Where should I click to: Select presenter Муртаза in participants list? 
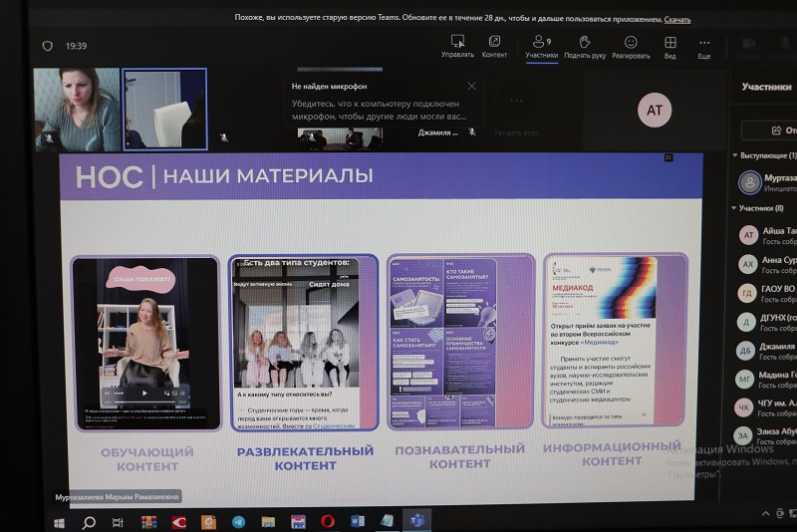(x=767, y=182)
